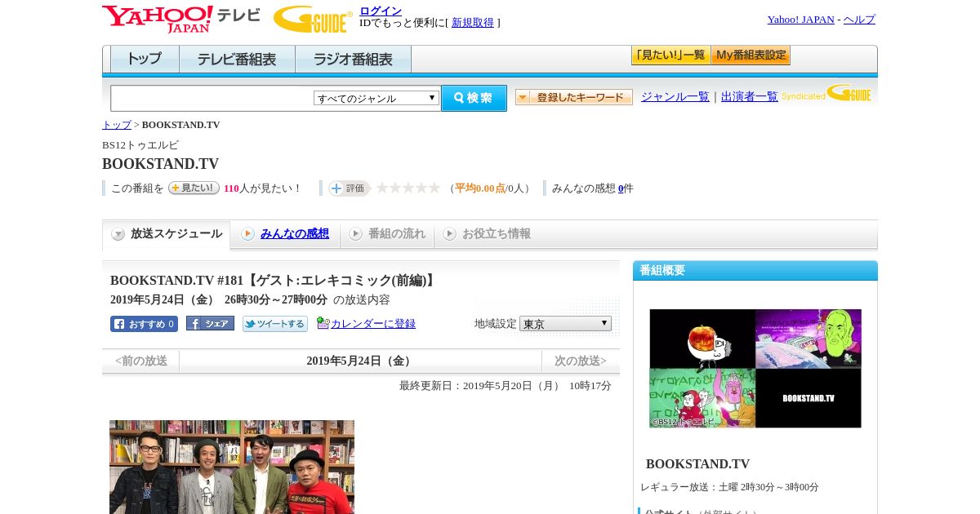Click the 検索 search button

point(474,98)
